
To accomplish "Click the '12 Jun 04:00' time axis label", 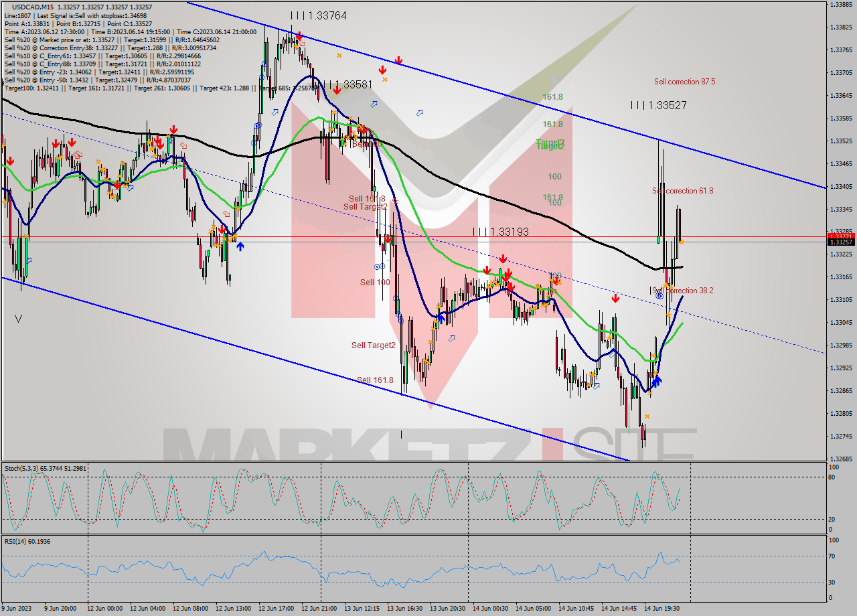I will [147, 609].
